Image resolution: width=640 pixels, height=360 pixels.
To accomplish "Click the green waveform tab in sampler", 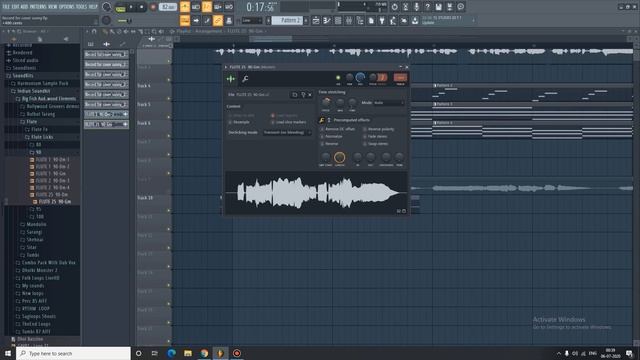I will click(x=231, y=79).
